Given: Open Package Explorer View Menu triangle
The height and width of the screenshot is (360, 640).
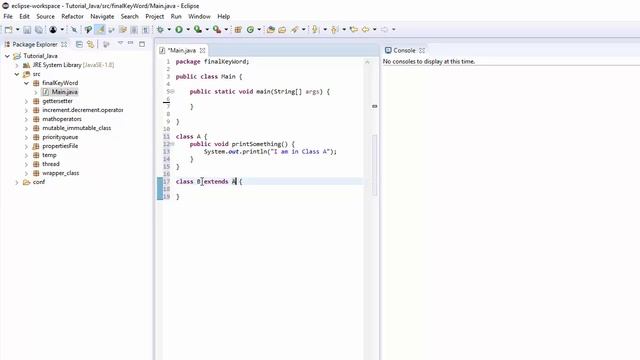Looking at the screenshot, I should pyautogui.click(x=120, y=43).
